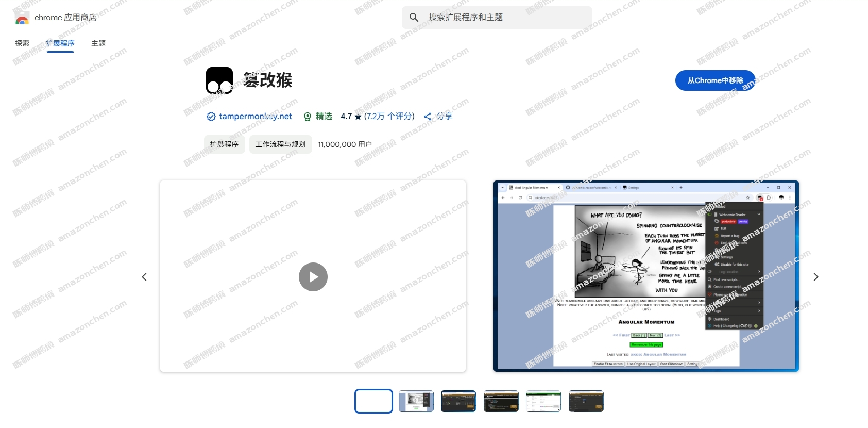Play the preview video

pyautogui.click(x=313, y=277)
